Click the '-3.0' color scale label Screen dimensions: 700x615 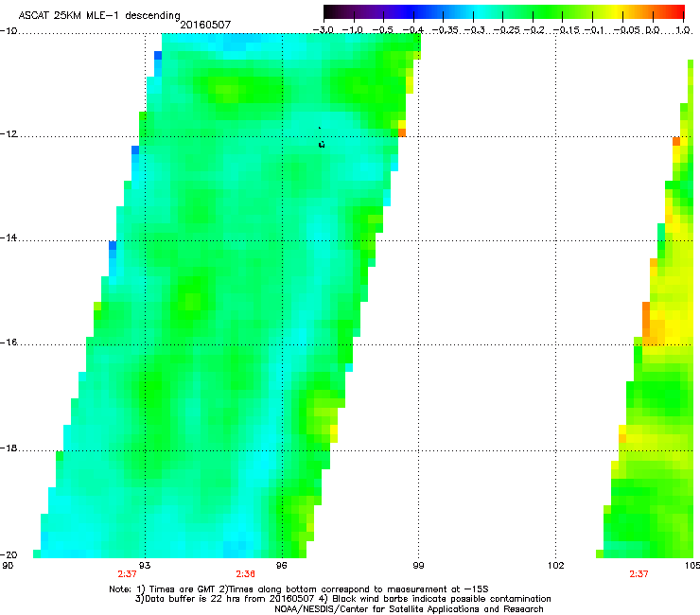click(x=324, y=30)
